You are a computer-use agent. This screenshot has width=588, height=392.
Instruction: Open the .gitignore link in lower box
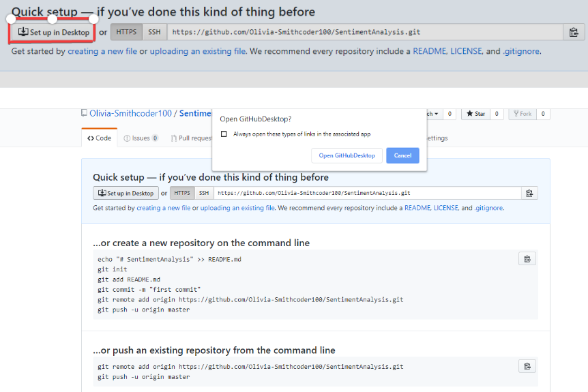pos(489,208)
